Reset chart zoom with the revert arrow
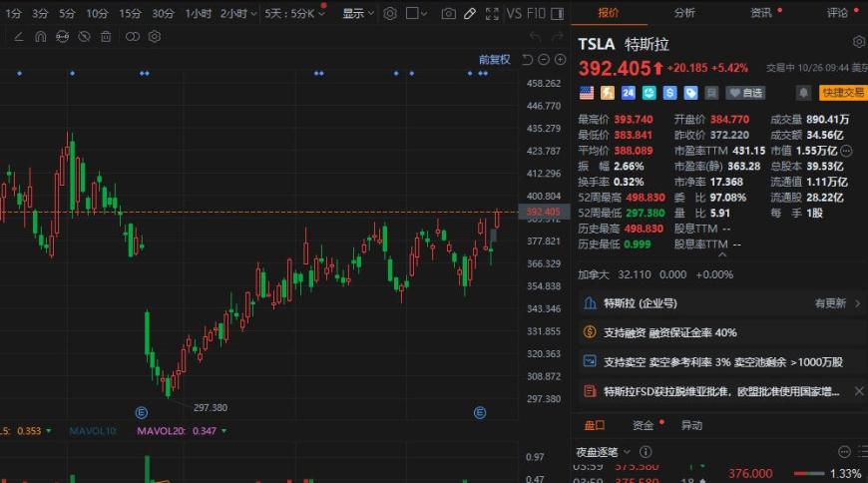 pos(528,59)
